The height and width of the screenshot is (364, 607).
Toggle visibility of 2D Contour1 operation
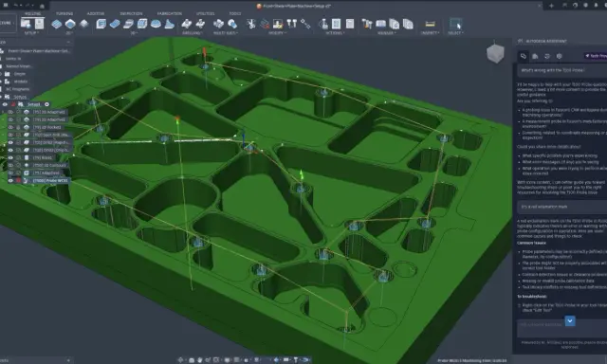pyautogui.click(x=10, y=165)
